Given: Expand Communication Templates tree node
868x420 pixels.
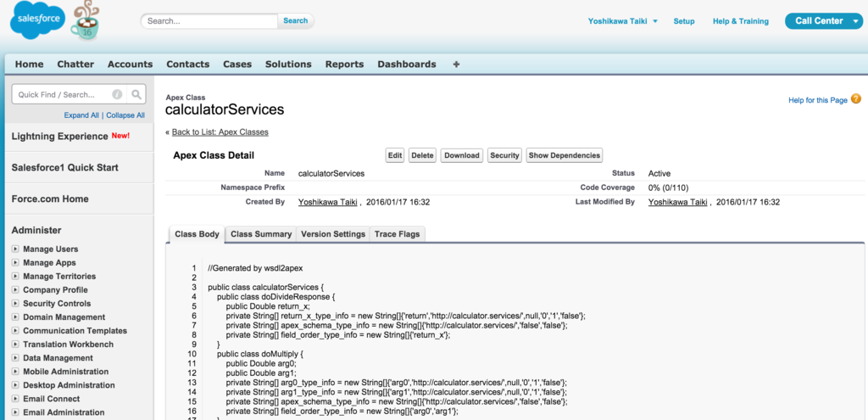Looking at the screenshot, I should [x=15, y=331].
